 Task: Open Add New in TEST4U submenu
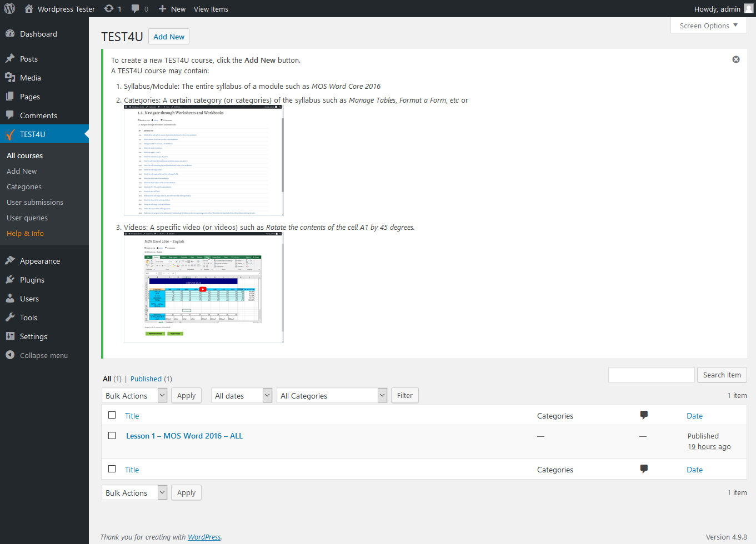tap(22, 171)
